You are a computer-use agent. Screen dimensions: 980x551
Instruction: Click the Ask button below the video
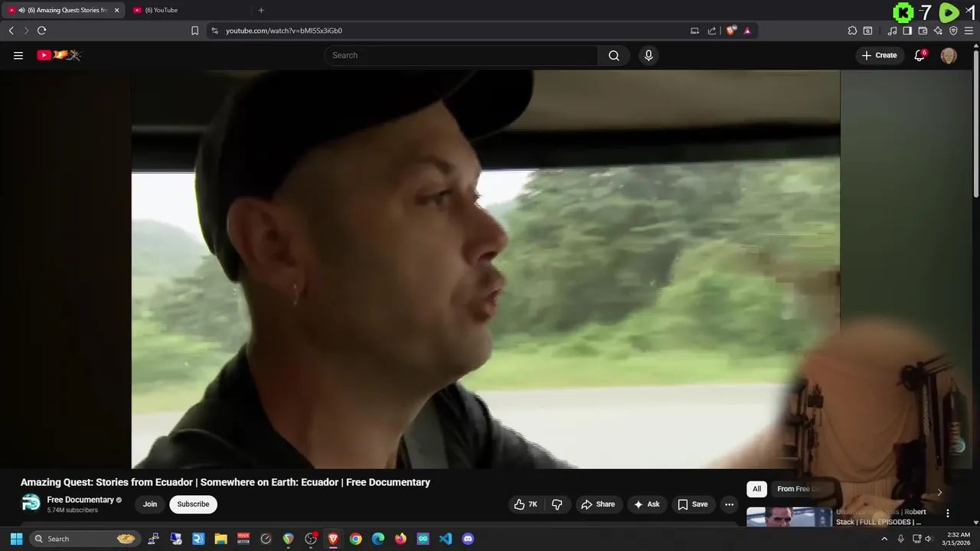[x=646, y=504]
